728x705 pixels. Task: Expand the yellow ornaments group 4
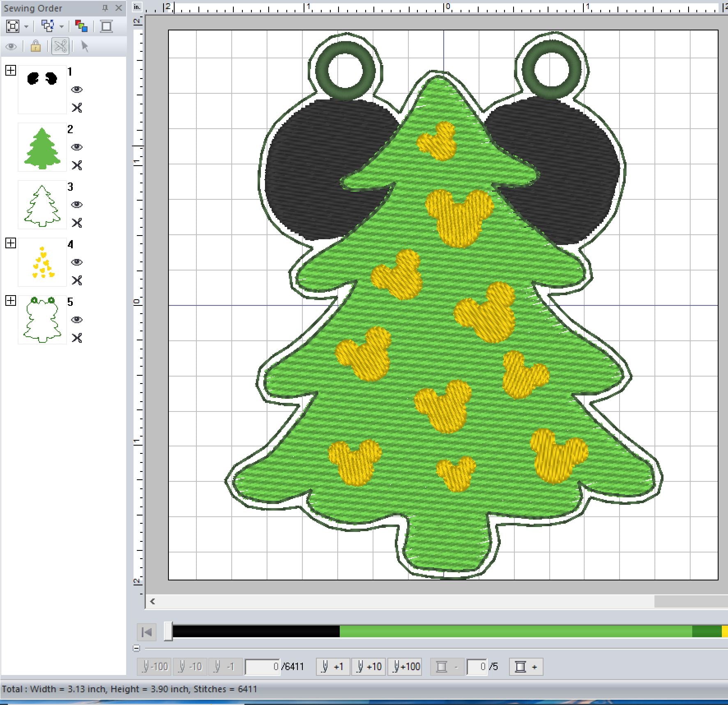[11, 243]
